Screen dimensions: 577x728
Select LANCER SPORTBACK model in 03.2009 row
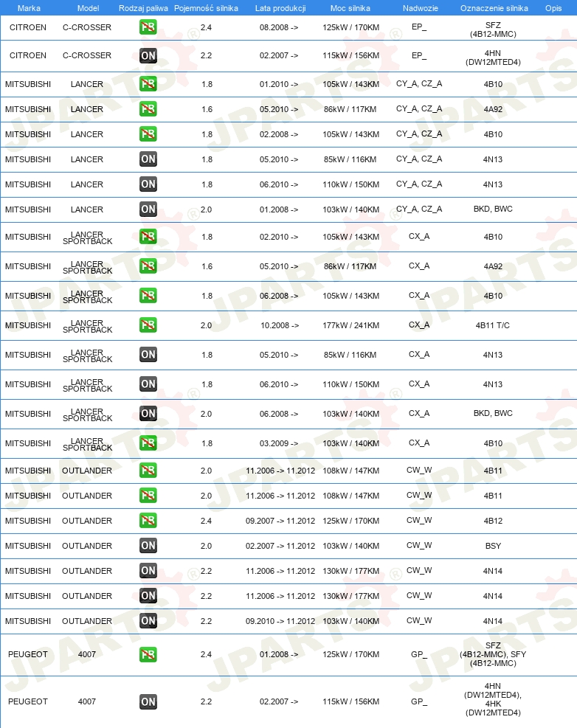pyautogui.click(x=87, y=444)
